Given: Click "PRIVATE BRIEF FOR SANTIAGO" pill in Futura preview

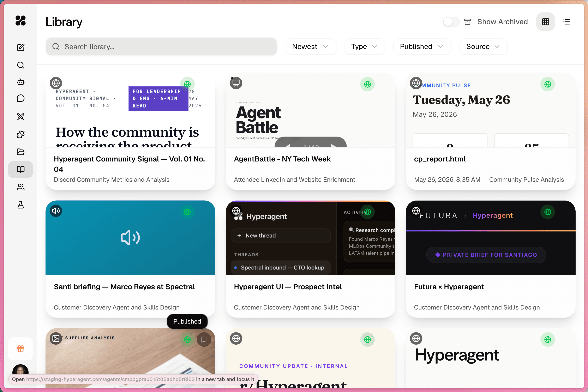Looking at the screenshot, I should point(486,255).
